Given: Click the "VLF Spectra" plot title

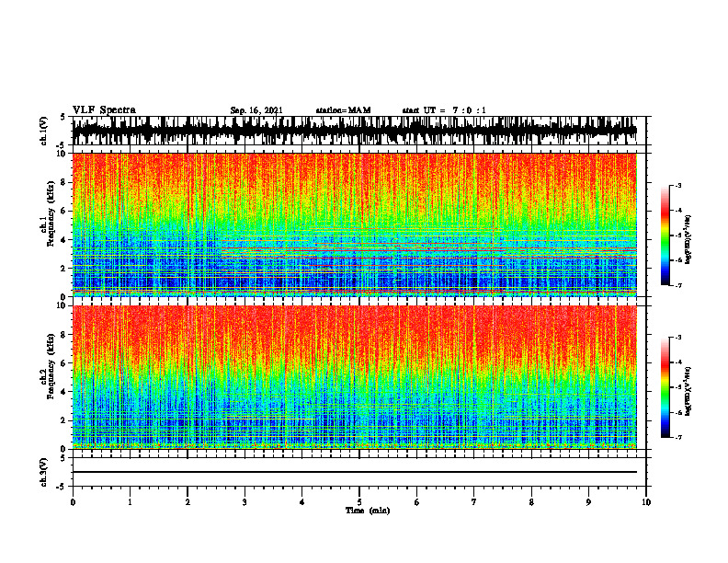Looking at the screenshot, I should (x=104, y=110).
